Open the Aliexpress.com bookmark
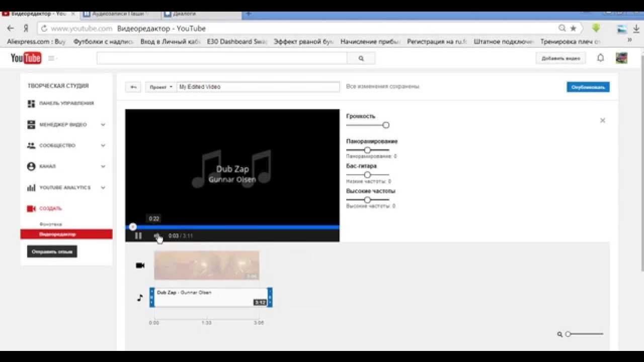 [x=36, y=42]
